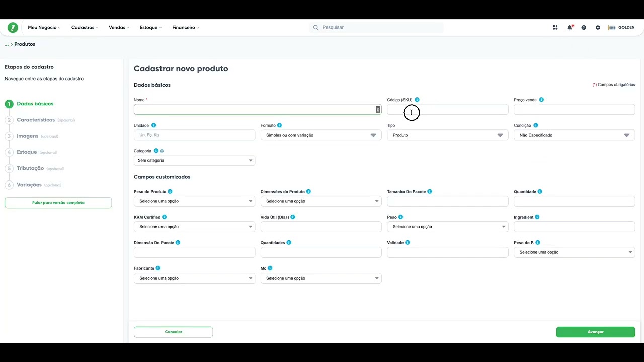The height and width of the screenshot is (362, 644).
Task: Open the settings gear icon
Action: [x=598, y=28]
